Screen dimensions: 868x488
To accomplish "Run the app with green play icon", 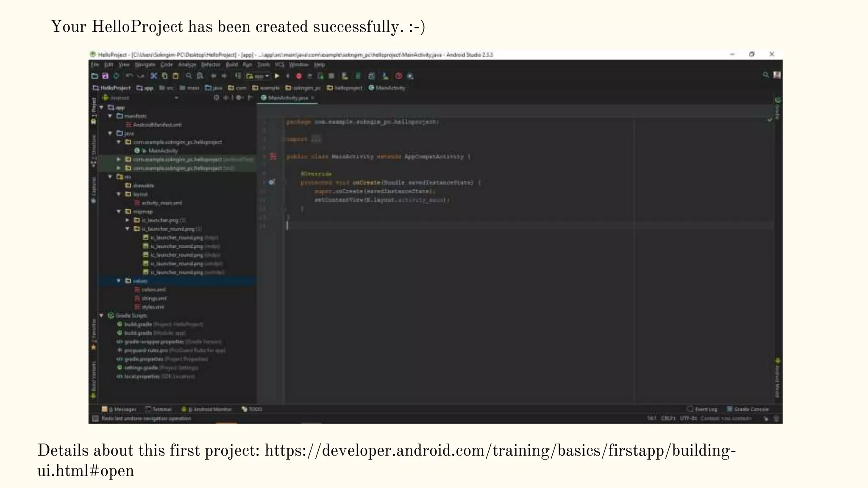I will pyautogui.click(x=277, y=76).
